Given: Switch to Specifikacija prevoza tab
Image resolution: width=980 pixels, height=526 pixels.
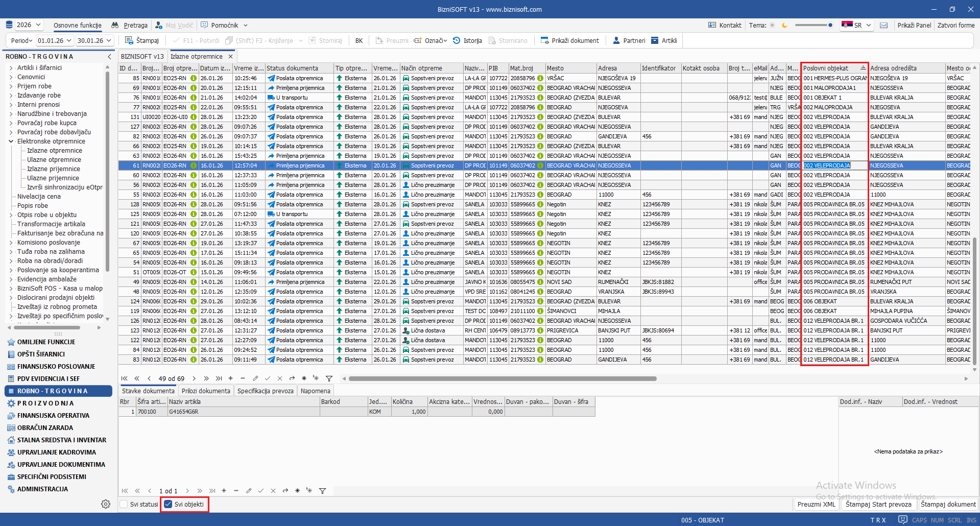Looking at the screenshot, I should [265, 391].
